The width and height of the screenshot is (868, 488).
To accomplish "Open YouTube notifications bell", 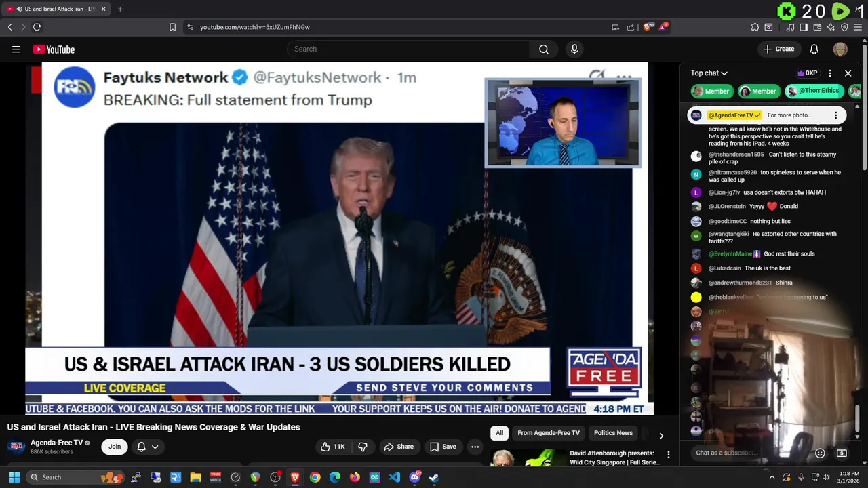I will click(x=814, y=49).
